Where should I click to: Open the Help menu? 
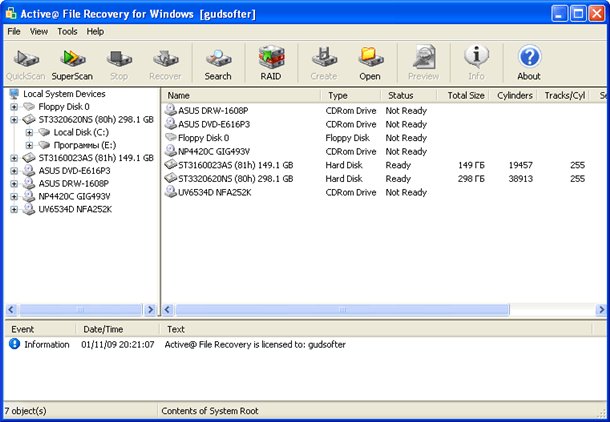tap(95, 32)
